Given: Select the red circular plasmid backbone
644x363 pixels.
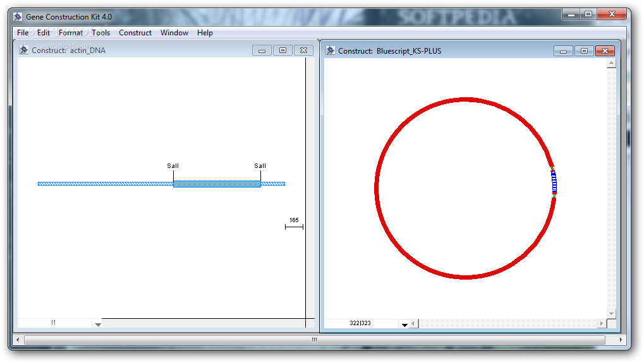Looking at the screenshot, I should coord(377,189).
